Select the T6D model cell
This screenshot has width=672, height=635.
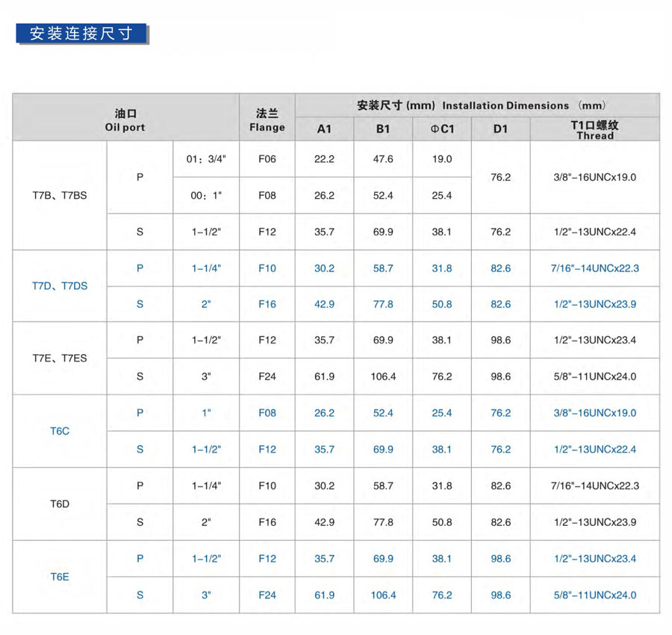pos(60,504)
